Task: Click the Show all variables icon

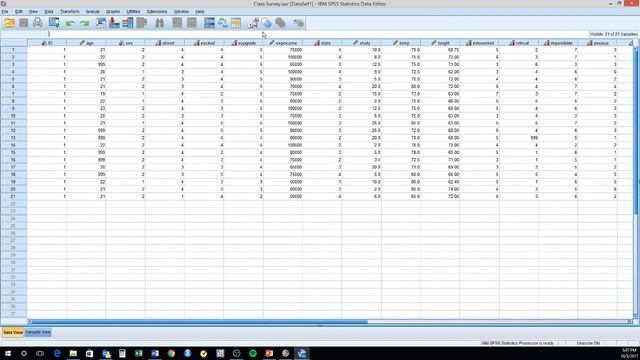Action: 280,23
